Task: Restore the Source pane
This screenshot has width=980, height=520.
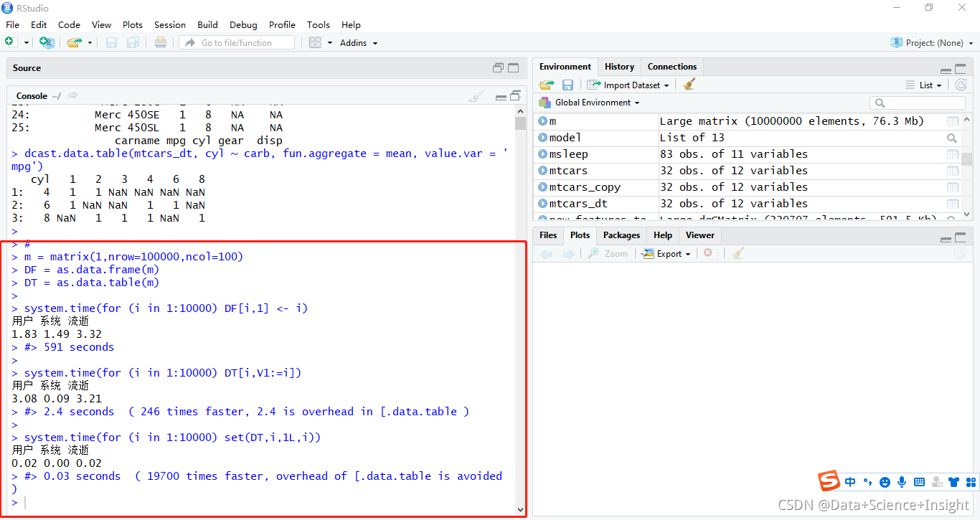Action: point(498,68)
